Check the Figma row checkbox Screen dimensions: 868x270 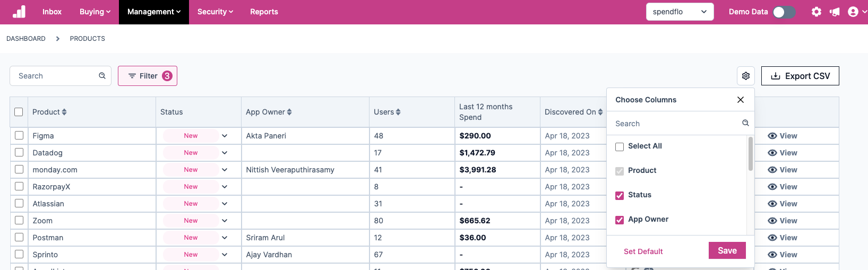pyautogui.click(x=19, y=135)
